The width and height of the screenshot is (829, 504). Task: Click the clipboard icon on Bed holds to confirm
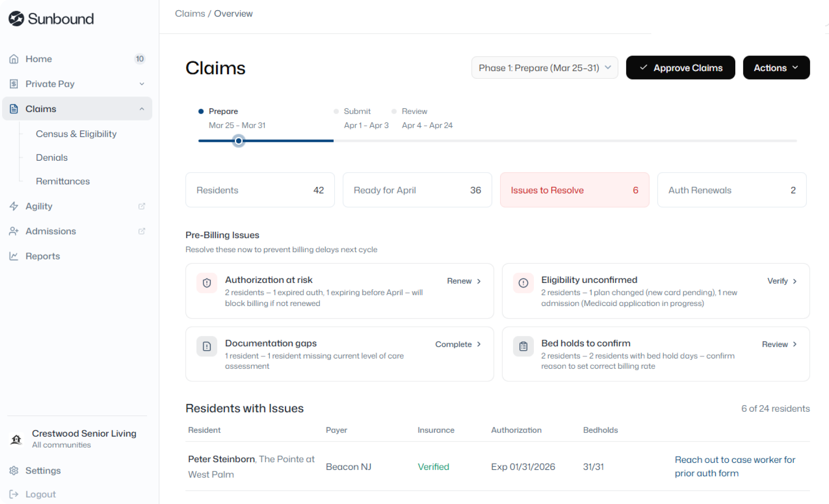pyautogui.click(x=523, y=346)
